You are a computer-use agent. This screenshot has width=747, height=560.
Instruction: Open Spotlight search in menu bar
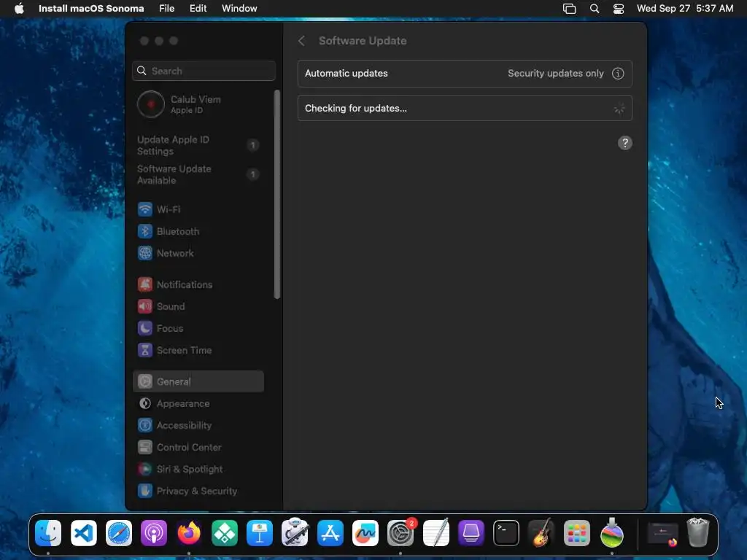click(x=594, y=9)
